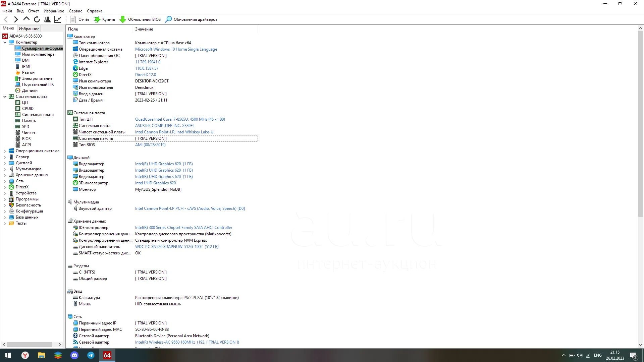Collapse the Системная плата tree node
This screenshot has width=644, height=362.
[x=5, y=97]
